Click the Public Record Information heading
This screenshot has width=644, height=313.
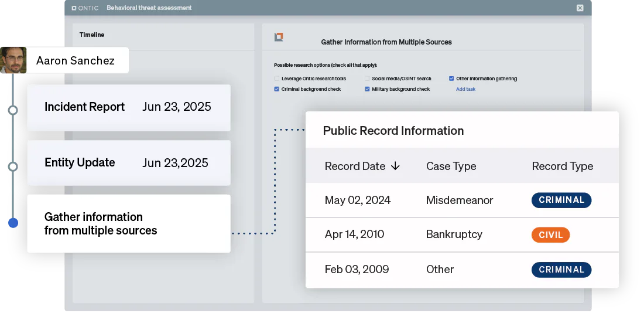point(393,131)
